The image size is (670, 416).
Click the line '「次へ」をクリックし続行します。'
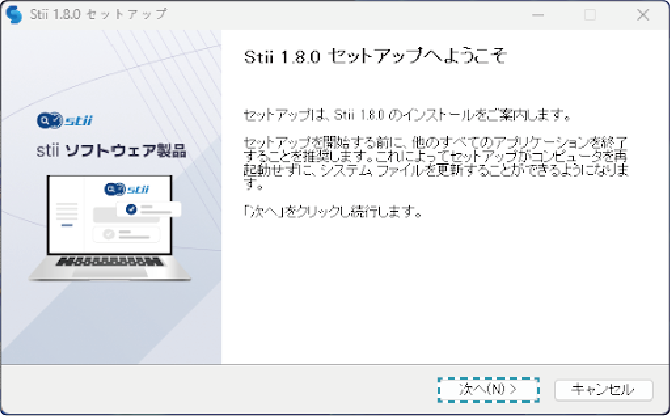coord(333,211)
